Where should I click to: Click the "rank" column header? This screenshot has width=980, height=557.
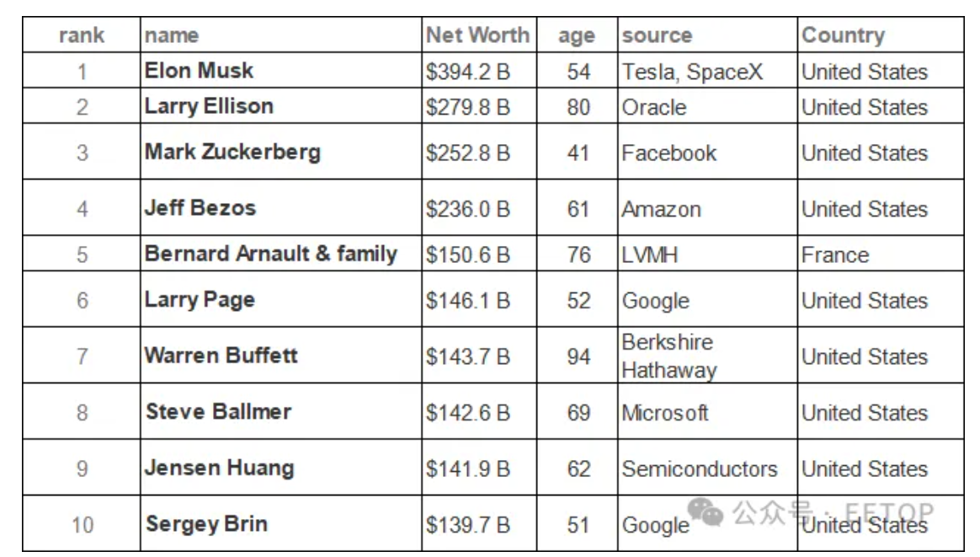[82, 36]
